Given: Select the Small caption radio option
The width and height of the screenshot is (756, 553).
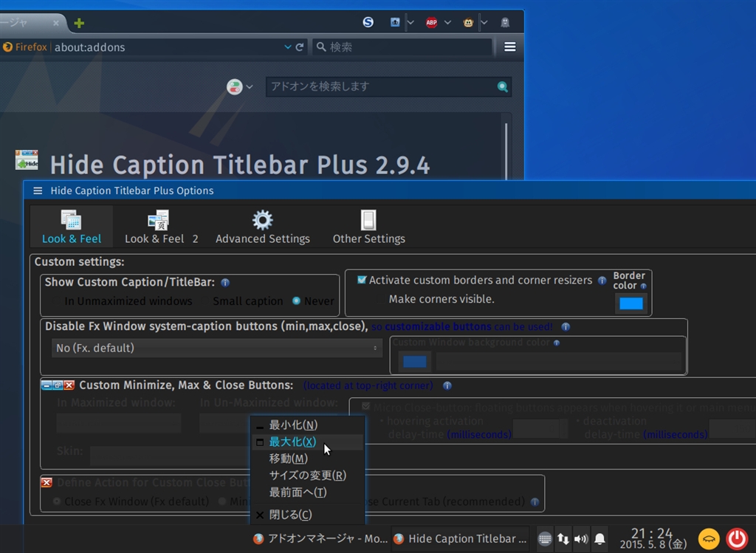Looking at the screenshot, I should tap(205, 300).
